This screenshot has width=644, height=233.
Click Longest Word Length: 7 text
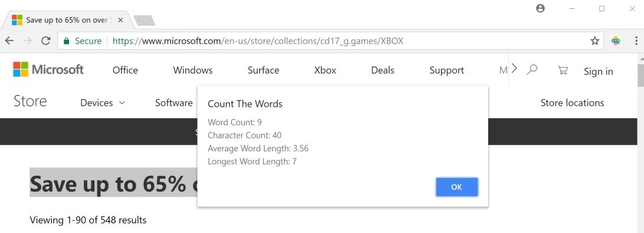pos(252,162)
